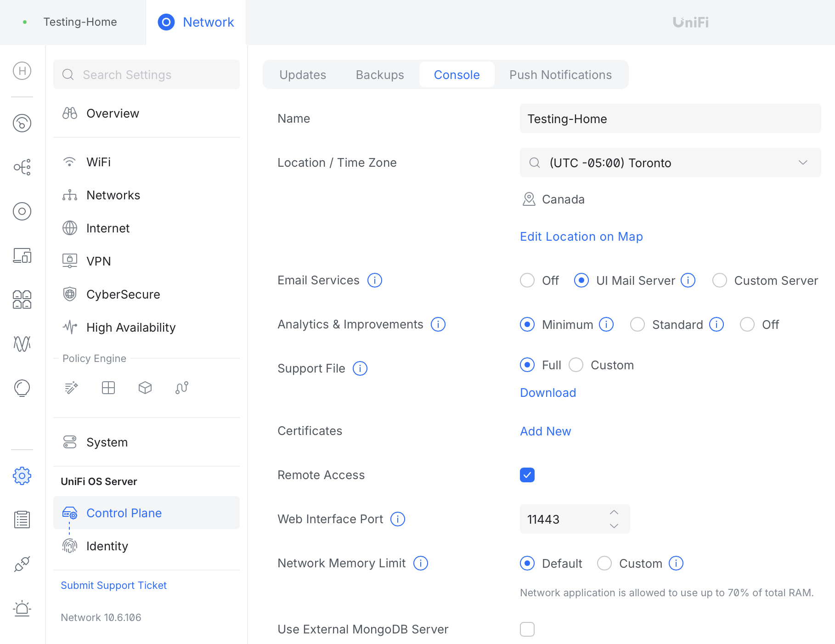
Task: Open the waveform icon in left rail
Action: pyautogui.click(x=22, y=344)
